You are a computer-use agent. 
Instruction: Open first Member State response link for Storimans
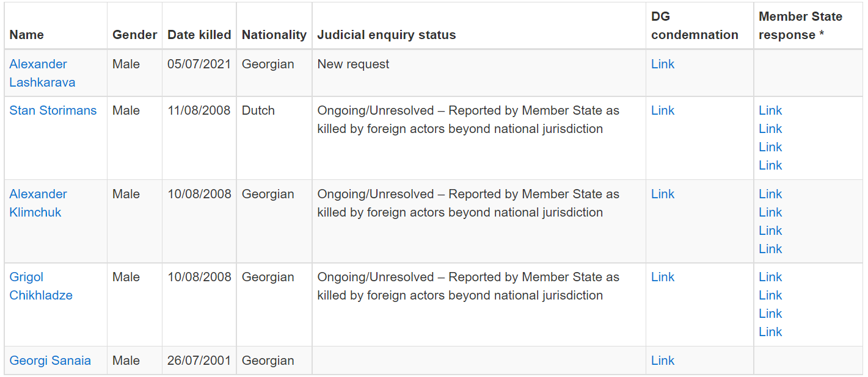pyautogui.click(x=770, y=110)
